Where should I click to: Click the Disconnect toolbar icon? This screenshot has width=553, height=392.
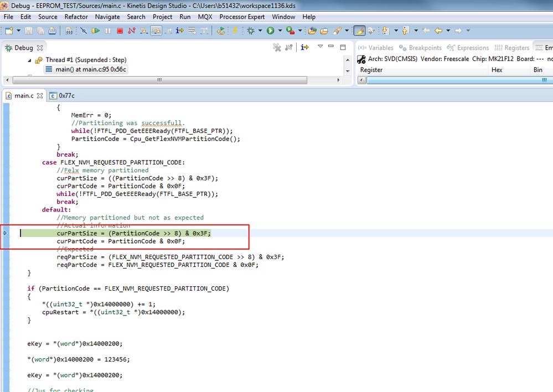pyautogui.click(x=132, y=31)
